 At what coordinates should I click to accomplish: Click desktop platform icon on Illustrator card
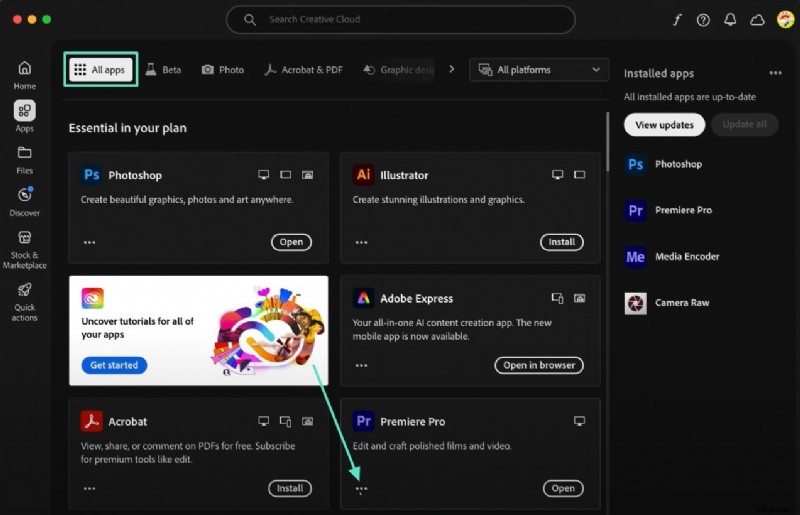(x=557, y=175)
